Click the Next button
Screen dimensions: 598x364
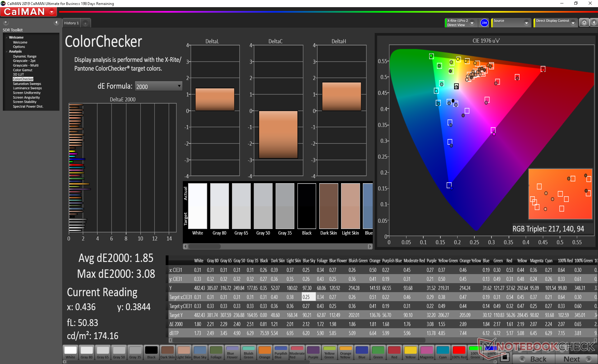point(576,359)
